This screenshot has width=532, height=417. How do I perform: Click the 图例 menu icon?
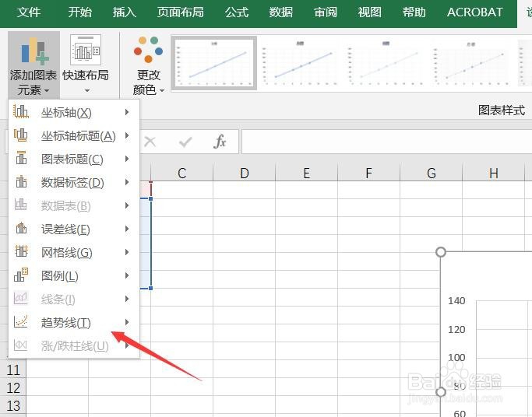point(21,275)
